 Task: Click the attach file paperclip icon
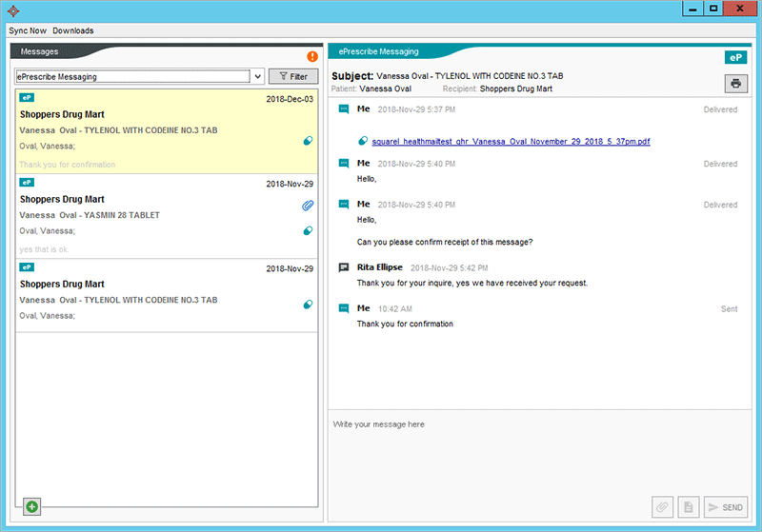[662, 507]
